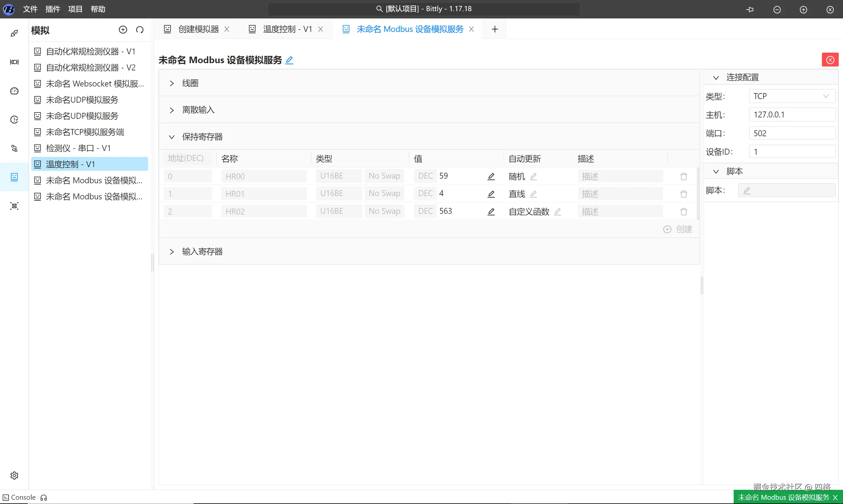Open the 插件 menu

53,9
